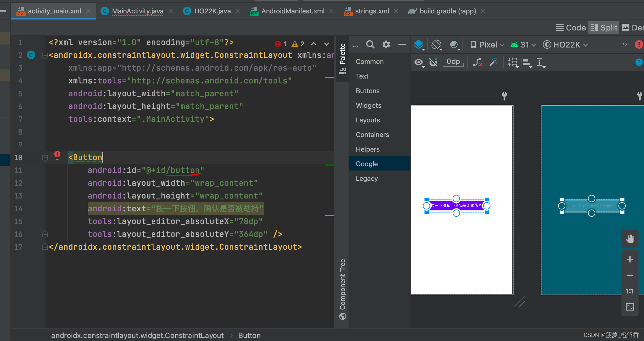Image resolution: width=644 pixels, height=341 pixels.
Task: Open the HO22K theme dropdown
Action: [566, 45]
